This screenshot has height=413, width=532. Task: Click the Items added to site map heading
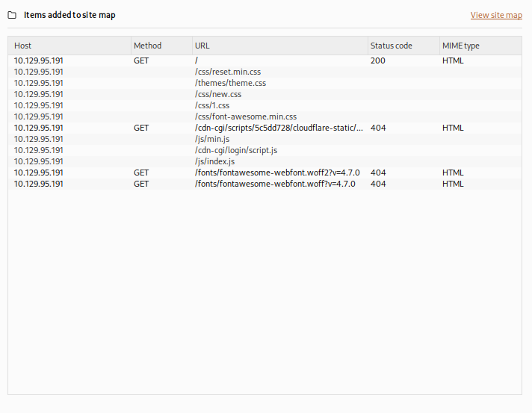(69, 15)
